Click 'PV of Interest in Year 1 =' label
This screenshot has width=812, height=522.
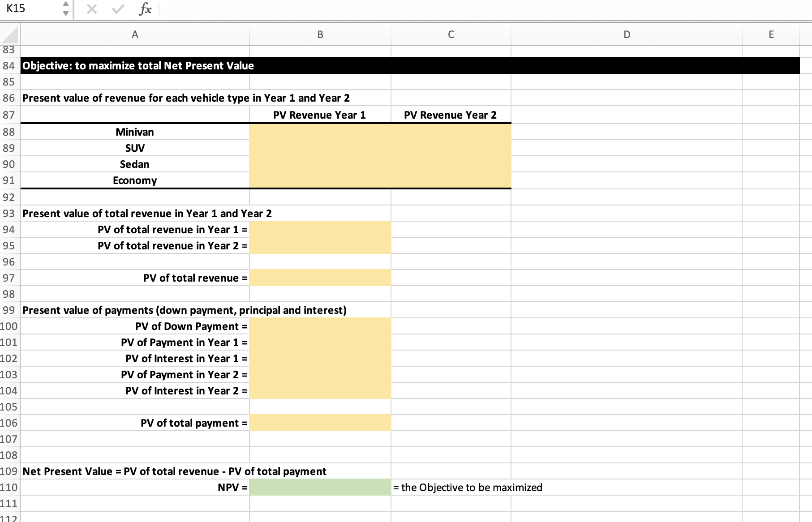click(x=186, y=359)
